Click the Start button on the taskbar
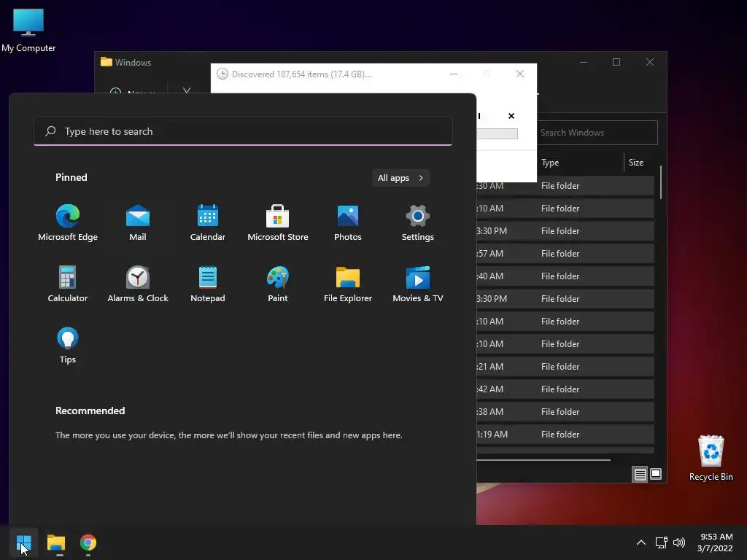Image resolution: width=747 pixels, height=560 pixels. (23, 542)
